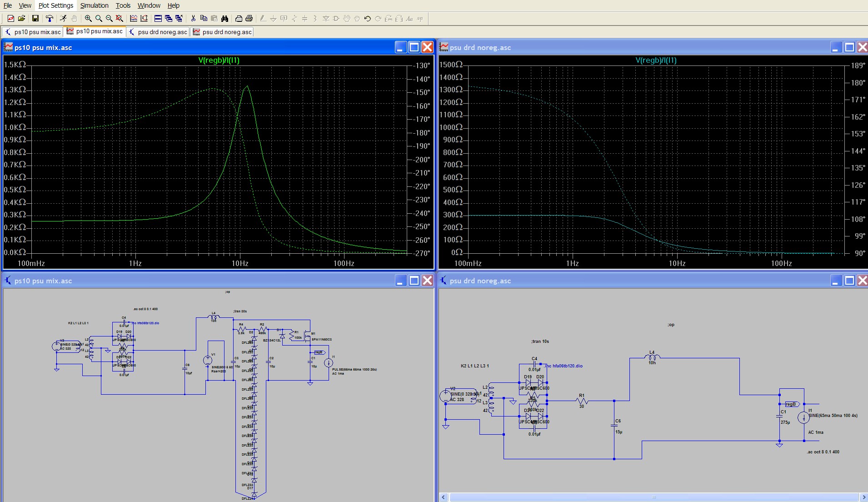Start the simulation with the Run icon

63,19
